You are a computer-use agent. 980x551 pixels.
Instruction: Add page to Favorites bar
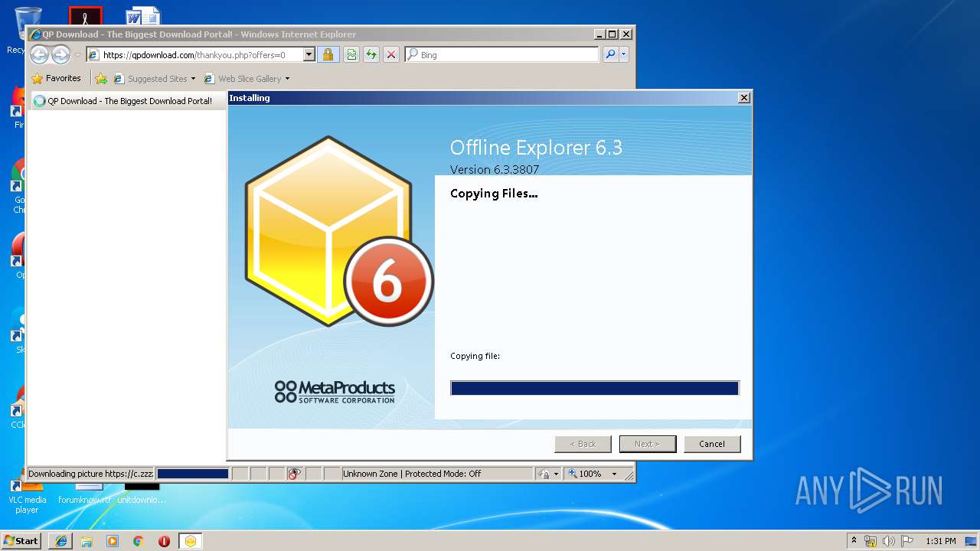101,78
